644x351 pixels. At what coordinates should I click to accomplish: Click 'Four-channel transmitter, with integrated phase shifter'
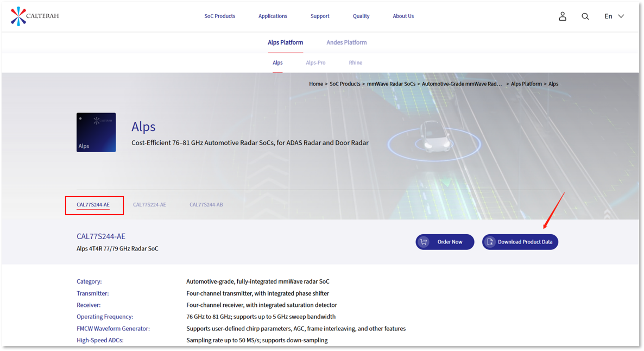tap(258, 294)
